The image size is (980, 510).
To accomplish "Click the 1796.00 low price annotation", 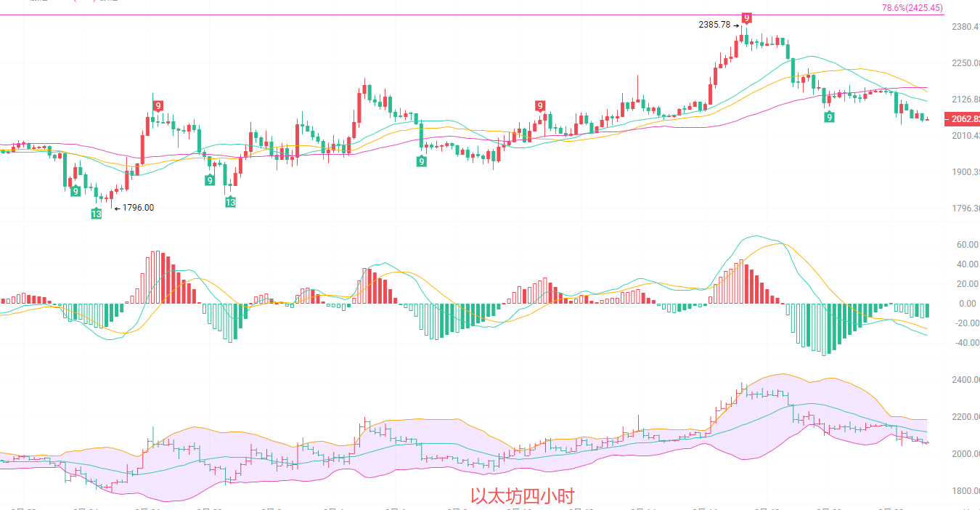I will (x=138, y=208).
